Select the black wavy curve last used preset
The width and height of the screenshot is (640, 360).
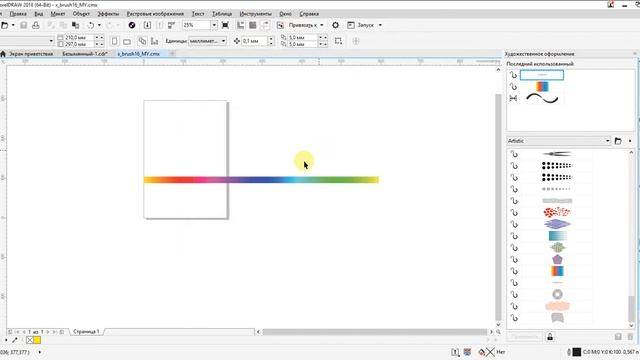coord(542,98)
